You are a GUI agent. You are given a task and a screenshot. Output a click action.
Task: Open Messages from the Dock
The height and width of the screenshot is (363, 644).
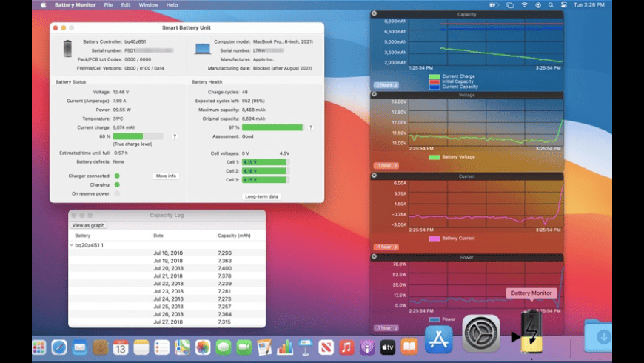click(x=224, y=347)
